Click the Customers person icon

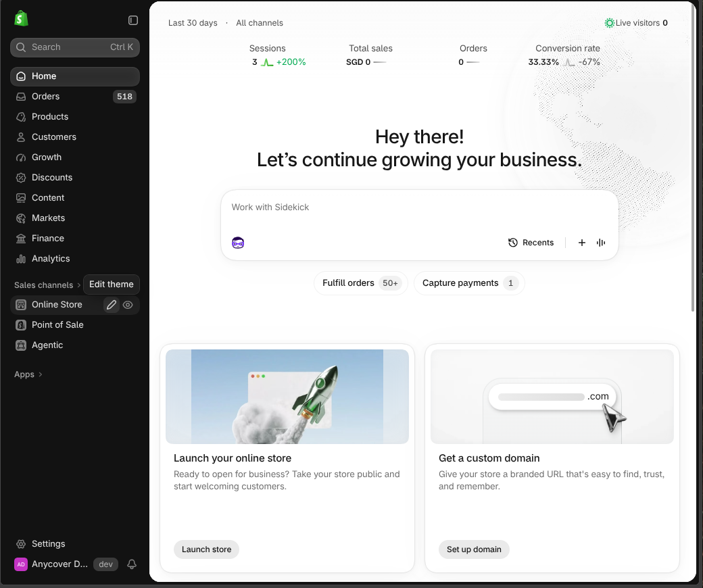tap(21, 137)
